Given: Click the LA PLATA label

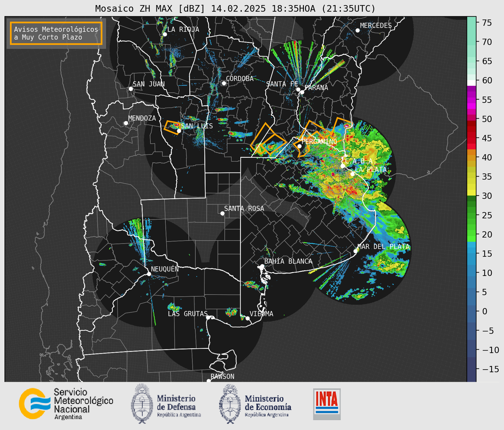Looking at the screenshot, I should (x=371, y=170).
